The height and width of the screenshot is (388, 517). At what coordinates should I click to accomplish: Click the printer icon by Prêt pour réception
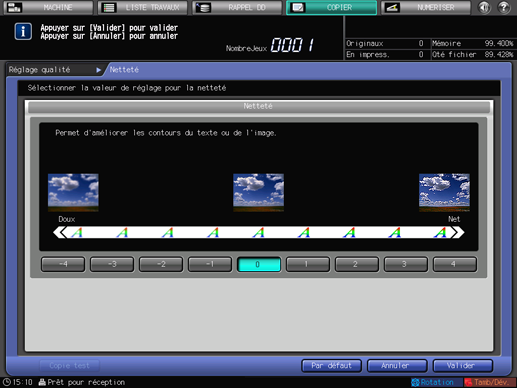tap(42, 382)
